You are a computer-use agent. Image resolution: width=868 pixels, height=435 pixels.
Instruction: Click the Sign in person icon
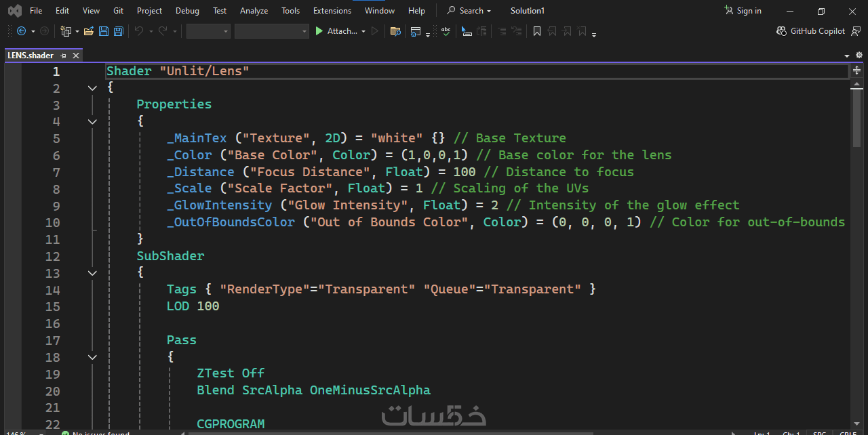click(x=729, y=11)
